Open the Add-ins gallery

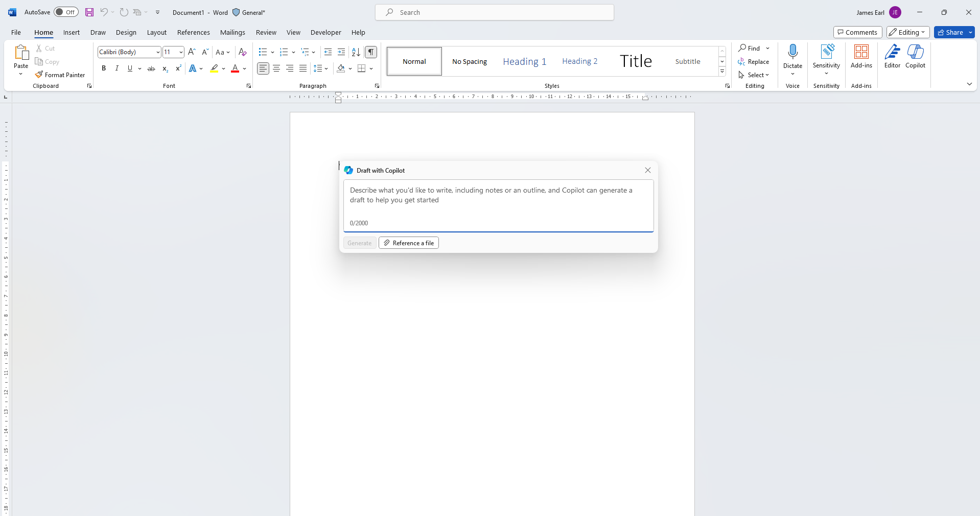[x=861, y=56]
